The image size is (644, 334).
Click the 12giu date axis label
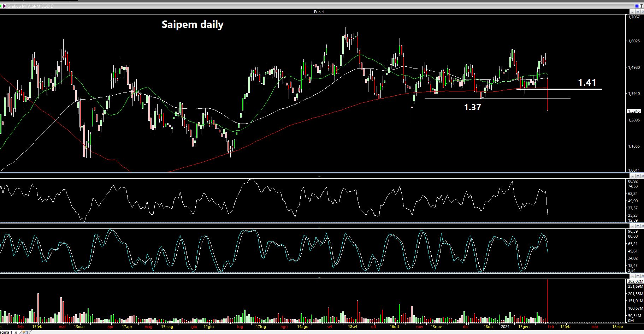tap(209, 327)
